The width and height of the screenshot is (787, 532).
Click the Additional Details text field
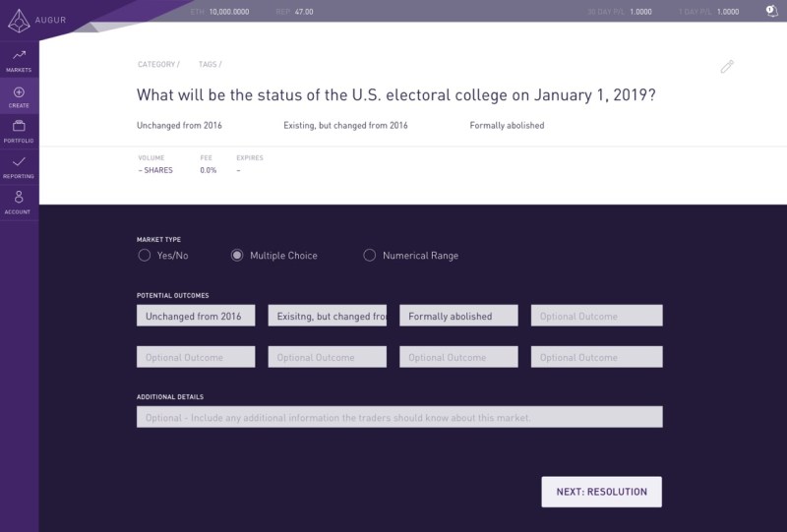[x=399, y=417]
